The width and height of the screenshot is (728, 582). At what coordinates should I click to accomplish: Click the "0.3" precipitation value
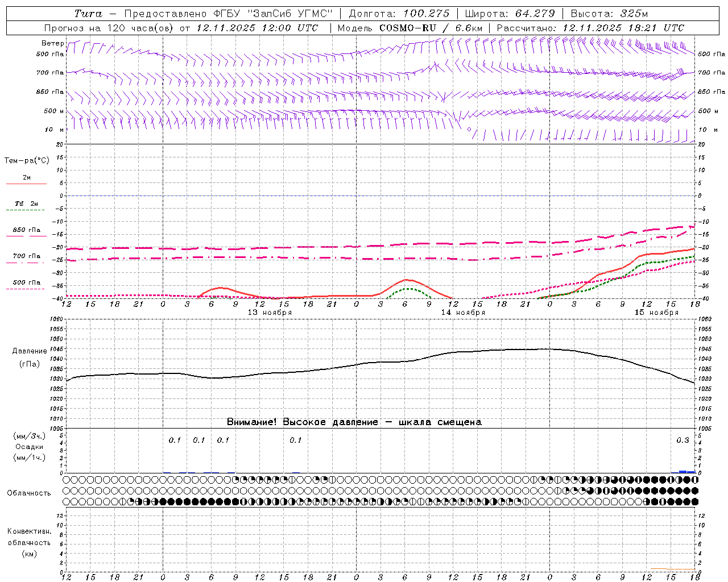click(682, 440)
